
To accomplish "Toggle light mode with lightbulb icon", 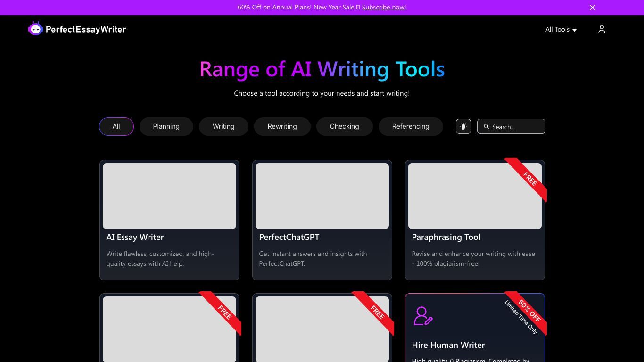I will 463,126.
